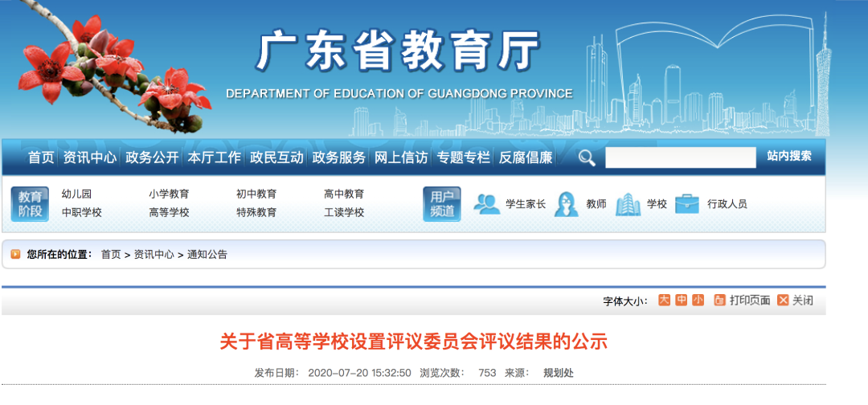Click the source 规划处
Screen dimensions: 868x405
[x=559, y=373]
